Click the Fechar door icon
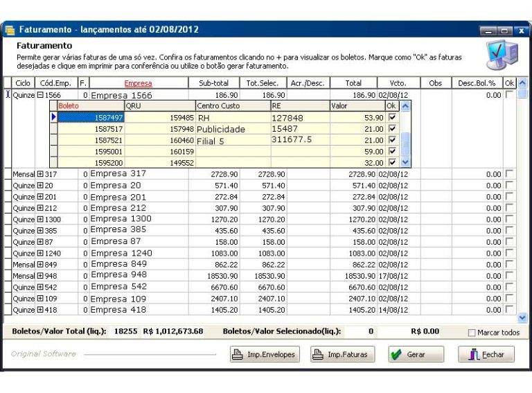Viewport: 532px width, 393px height. click(x=474, y=355)
